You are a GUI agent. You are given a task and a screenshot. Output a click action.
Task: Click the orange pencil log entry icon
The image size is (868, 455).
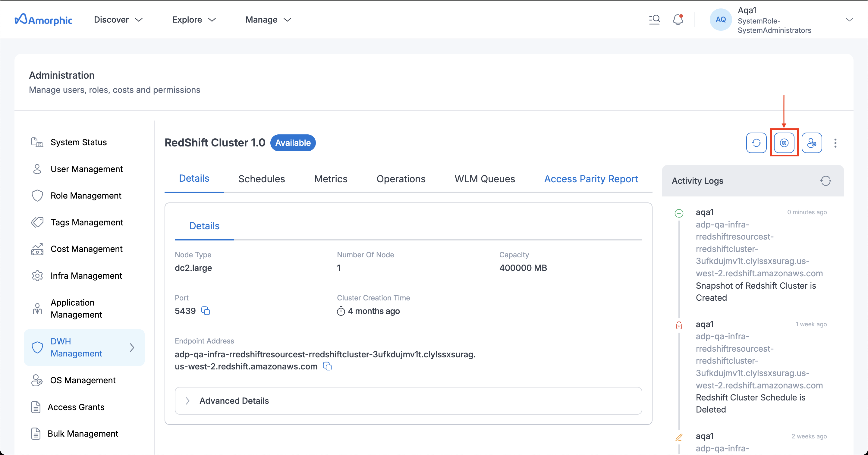coord(679,437)
